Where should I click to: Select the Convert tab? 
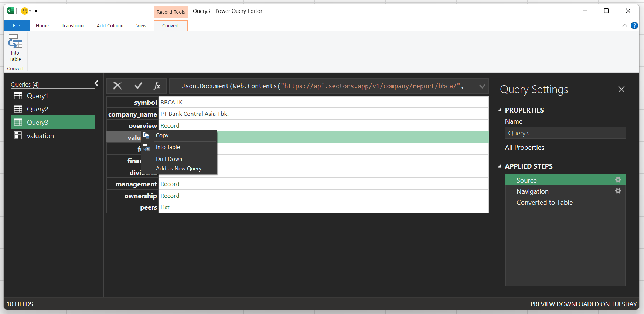tap(170, 25)
